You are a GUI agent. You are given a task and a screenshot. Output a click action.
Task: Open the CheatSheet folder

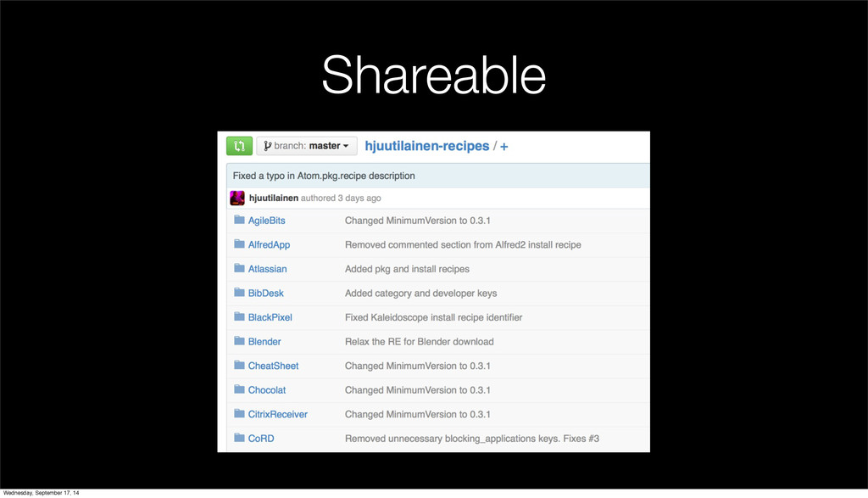click(x=273, y=366)
